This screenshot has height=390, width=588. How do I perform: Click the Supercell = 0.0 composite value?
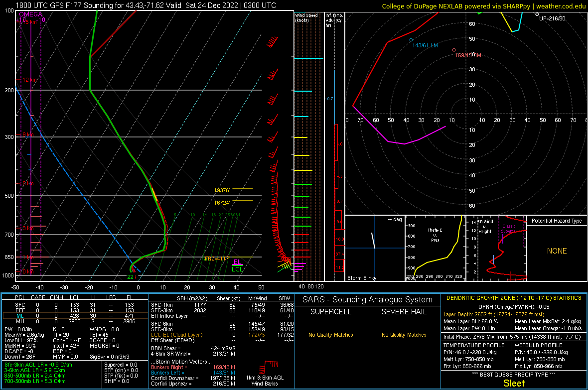coord(121,365)
